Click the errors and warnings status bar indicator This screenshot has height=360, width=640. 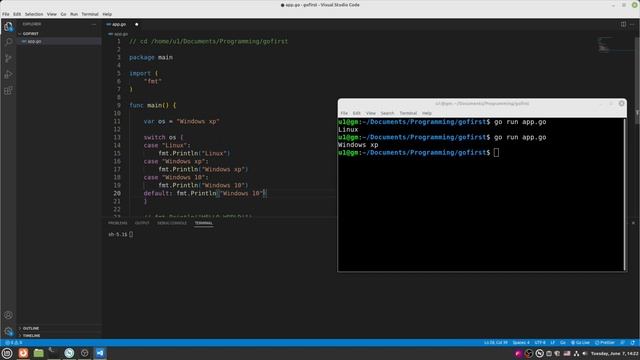click(13, 343)
